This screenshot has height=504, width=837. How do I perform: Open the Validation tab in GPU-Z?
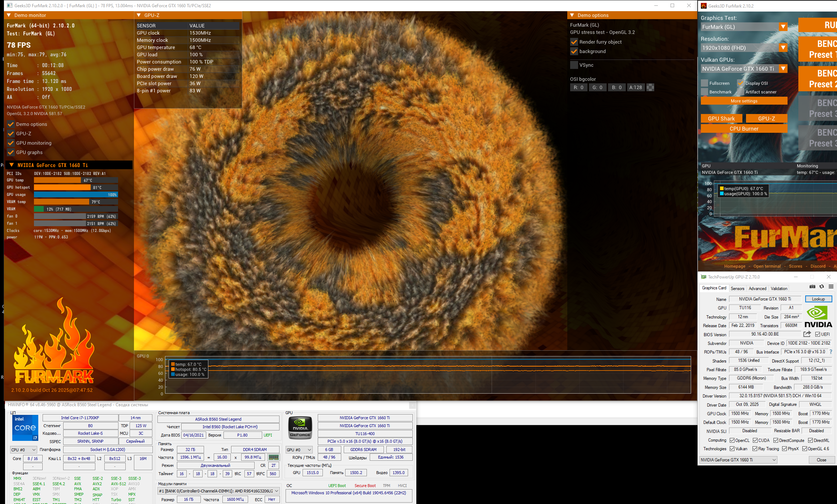tap(779, 289)
